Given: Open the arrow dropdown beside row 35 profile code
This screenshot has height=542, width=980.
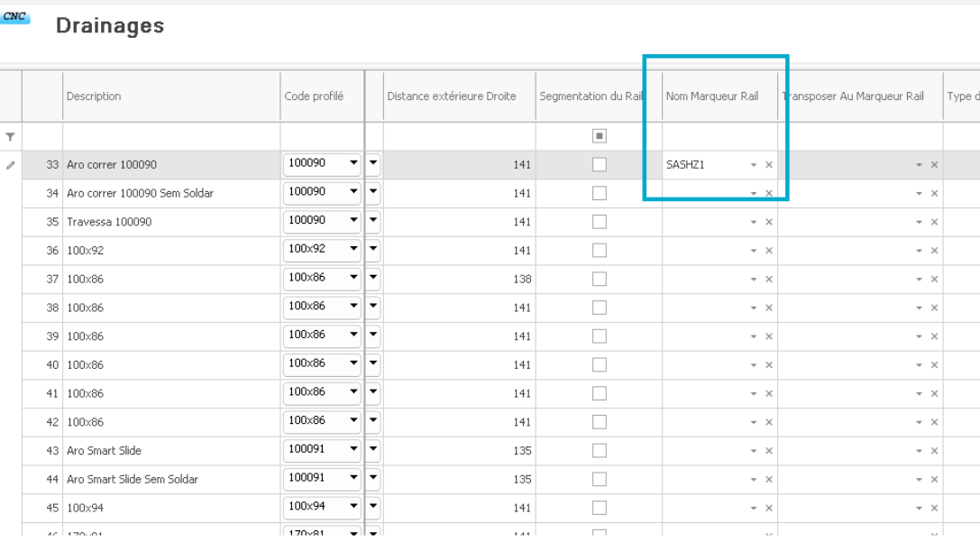Looking at the screenshot, I should coord(373,220).
